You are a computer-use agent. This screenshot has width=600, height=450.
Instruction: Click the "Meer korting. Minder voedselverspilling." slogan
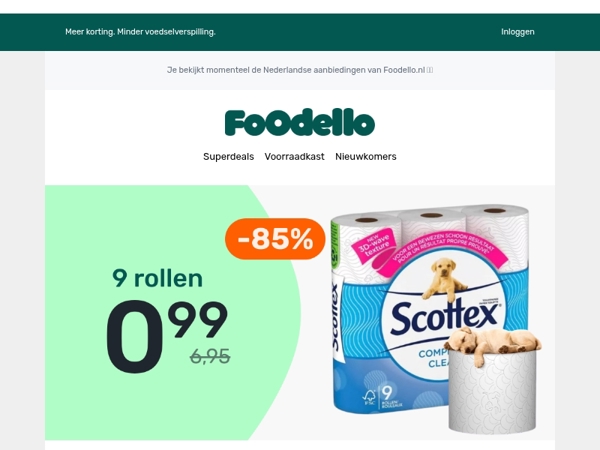[x=140, y=32]
